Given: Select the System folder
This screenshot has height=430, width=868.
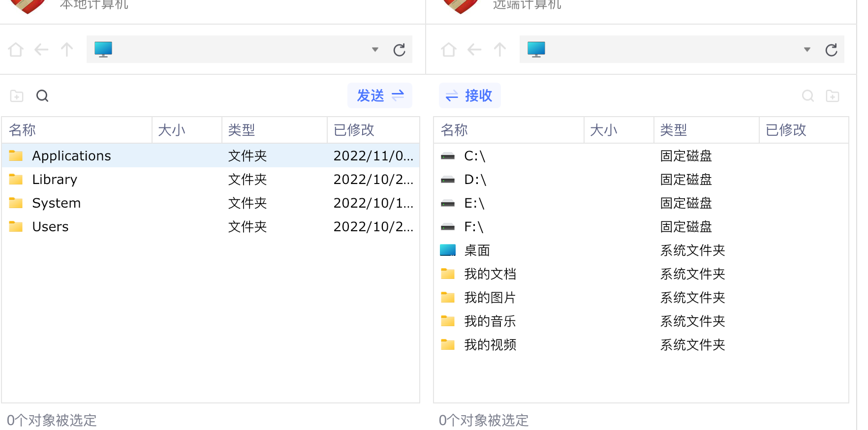Looking at the screenshot, I should 211,203.
